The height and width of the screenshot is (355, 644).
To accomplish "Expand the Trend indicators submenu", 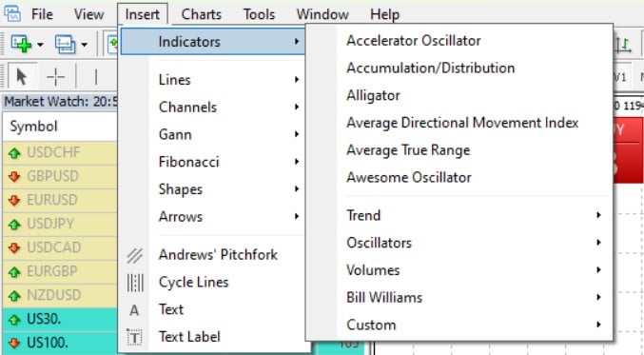I will [459, 215].
